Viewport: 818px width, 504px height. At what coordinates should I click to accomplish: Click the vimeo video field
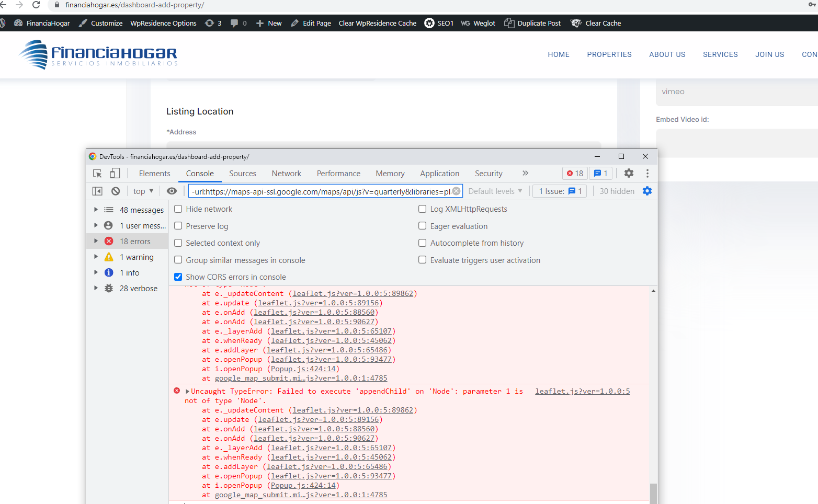736,92
